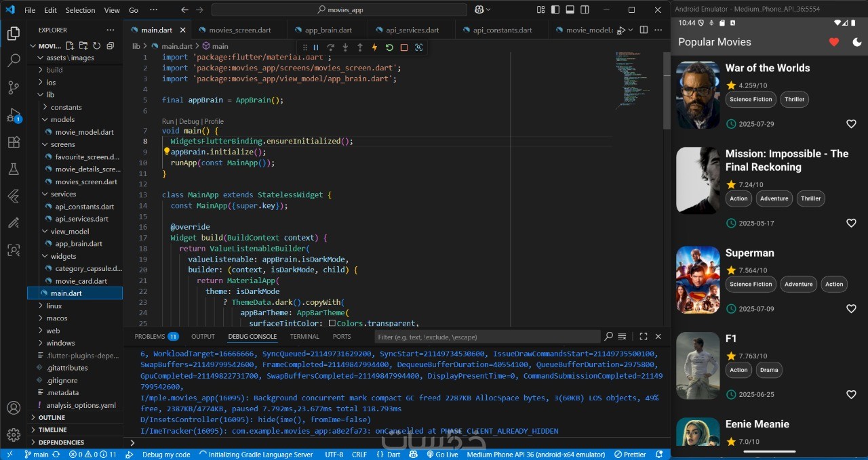The image size is (868, 460).
Task: Toggle dark mode moon icon in emulator
Action: (x=857, y=42)
